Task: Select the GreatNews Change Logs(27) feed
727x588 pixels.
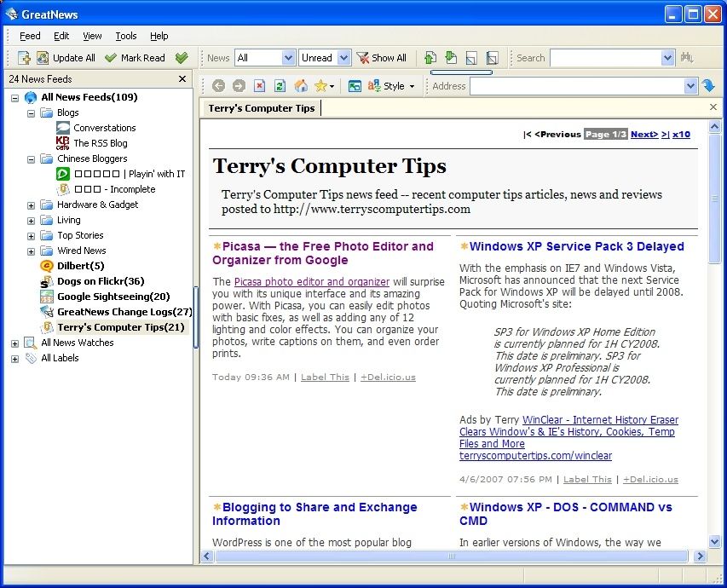Action: pos(124,312)
